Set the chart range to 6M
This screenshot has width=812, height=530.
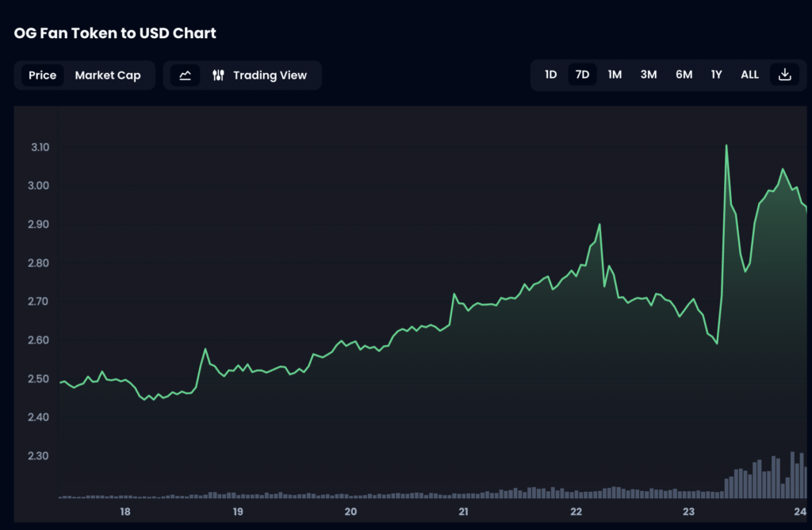[x=684, y=75]
